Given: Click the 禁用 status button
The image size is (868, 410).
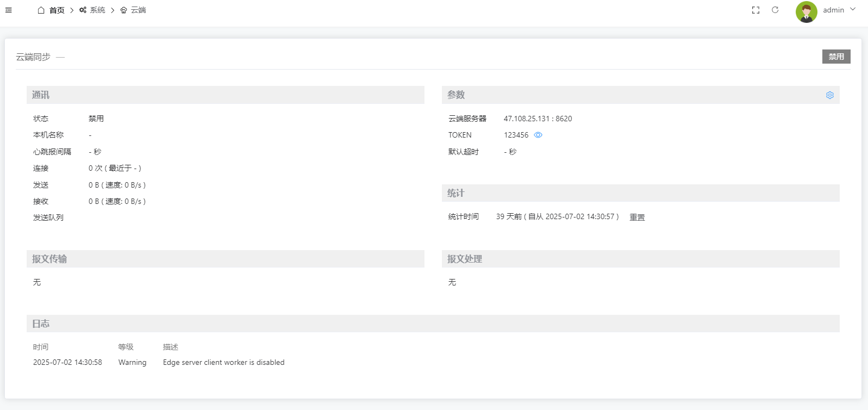Looking at the screenshot, I should point(836,57).
